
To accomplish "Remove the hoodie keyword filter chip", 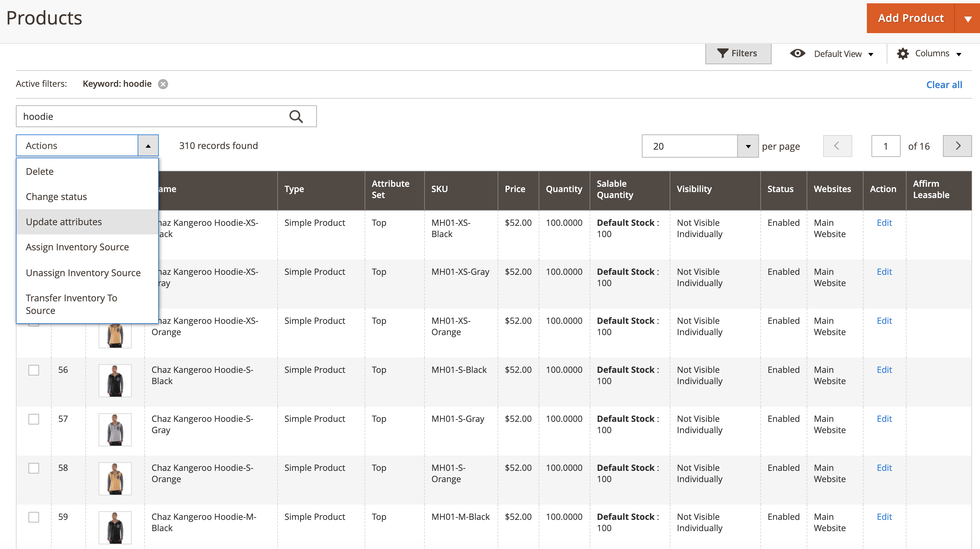I will [x=163, y=84].
